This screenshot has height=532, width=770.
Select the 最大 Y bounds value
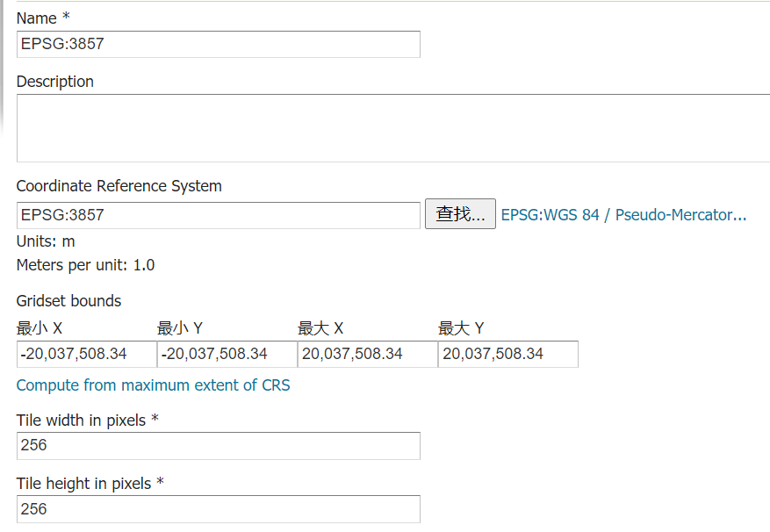coord(507,354)
